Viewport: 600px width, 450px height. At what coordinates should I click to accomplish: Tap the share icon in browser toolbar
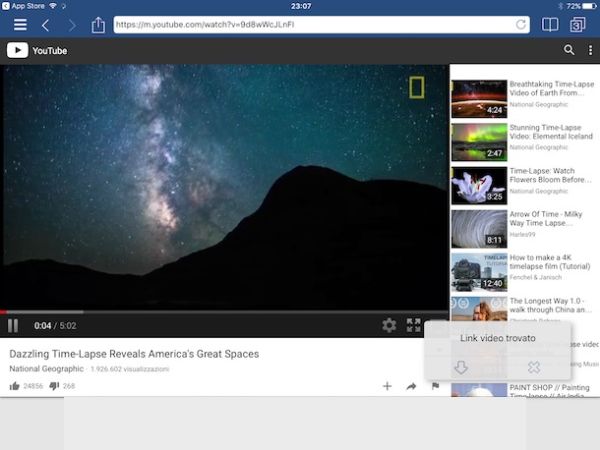[x=98, y=24]
